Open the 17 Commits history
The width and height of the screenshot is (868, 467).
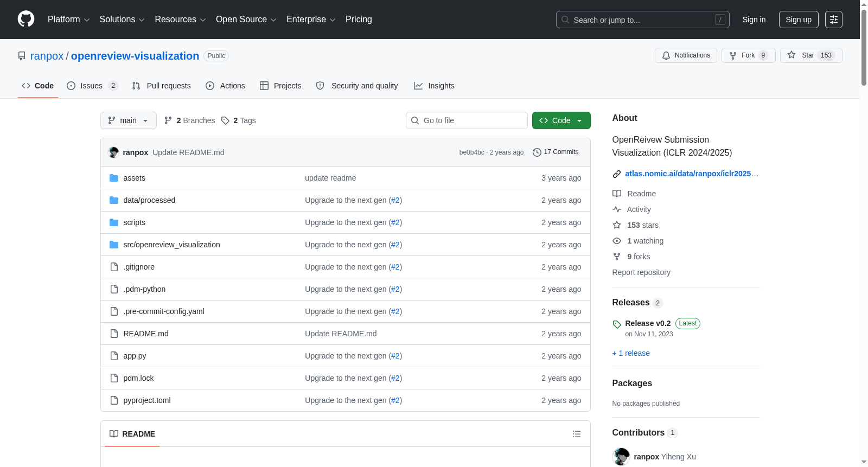click(556, 152)
